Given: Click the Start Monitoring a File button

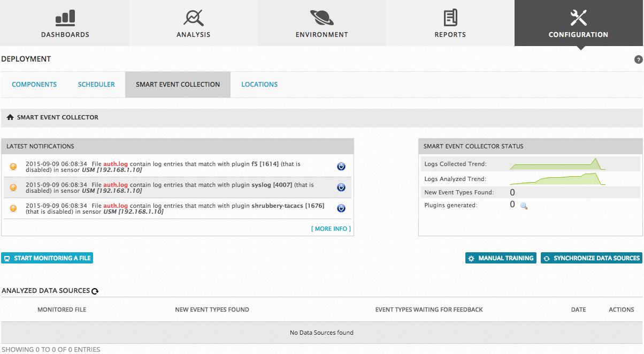Looking at the screenshot, I should coord(47,258).
